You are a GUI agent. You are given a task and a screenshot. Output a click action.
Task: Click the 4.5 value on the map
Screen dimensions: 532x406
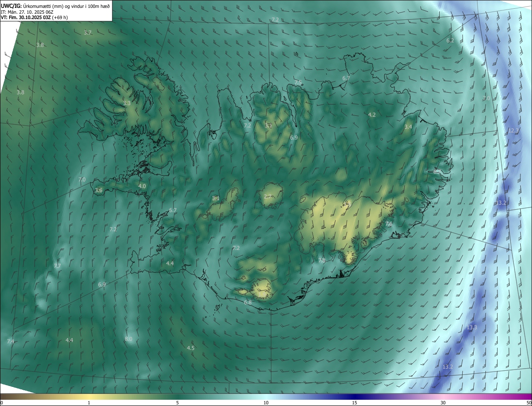(191, 348)
